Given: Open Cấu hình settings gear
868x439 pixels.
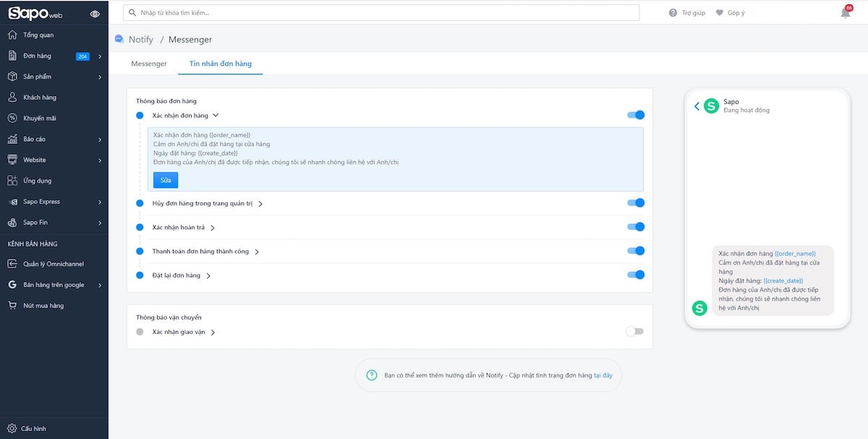Looking at the screenshot, I should 12,428.
